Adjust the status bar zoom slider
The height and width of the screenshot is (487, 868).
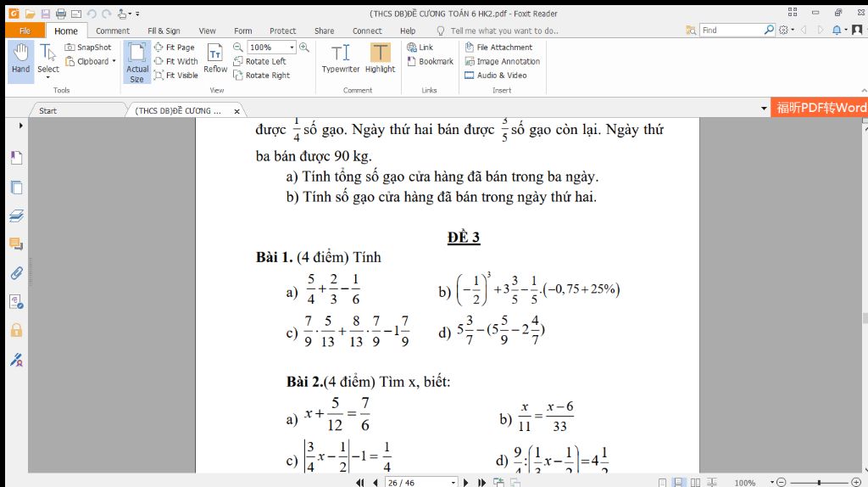point(819,483)
